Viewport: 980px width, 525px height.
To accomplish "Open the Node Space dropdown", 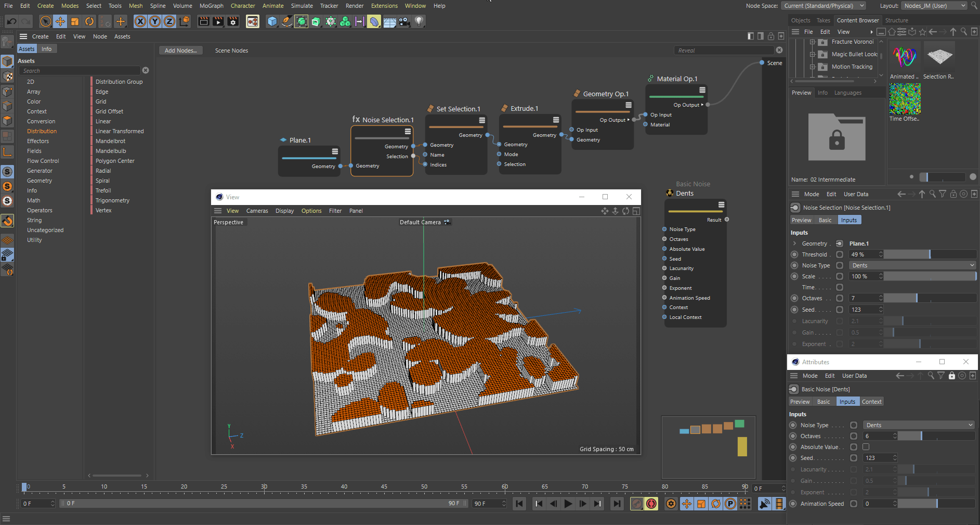I will [823, 6].
